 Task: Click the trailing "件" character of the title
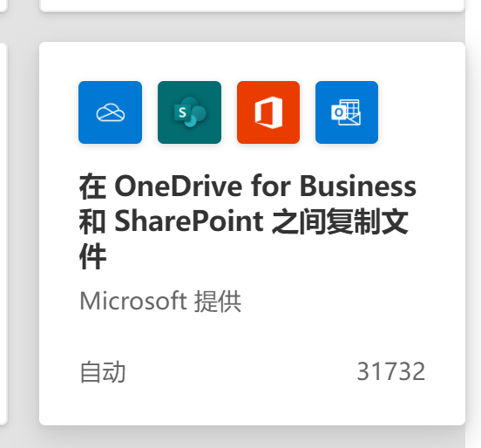[92, 256]
